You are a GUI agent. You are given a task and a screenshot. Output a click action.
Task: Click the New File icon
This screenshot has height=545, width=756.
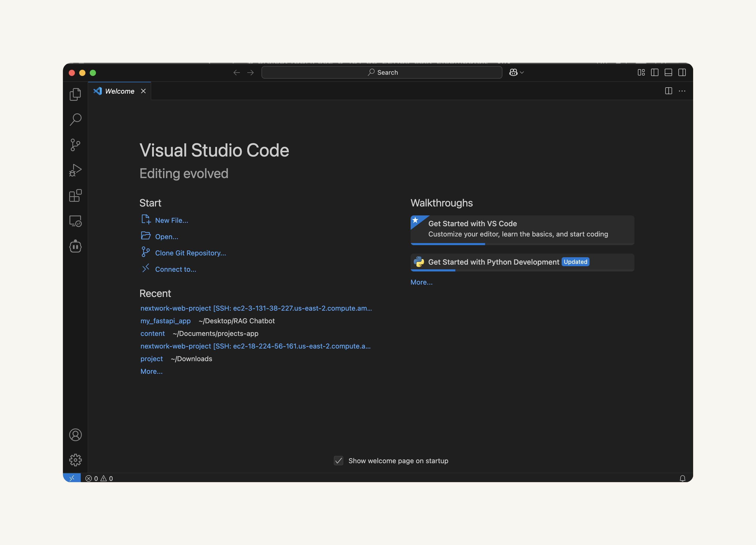pos(146,219)
